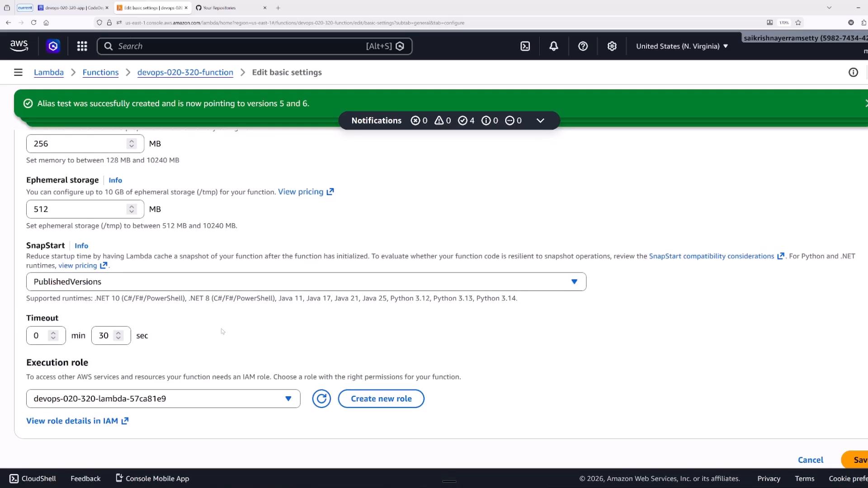Click the timeout minutes input field
Viewport: 868px width, 488px height.
coord(46,335)
